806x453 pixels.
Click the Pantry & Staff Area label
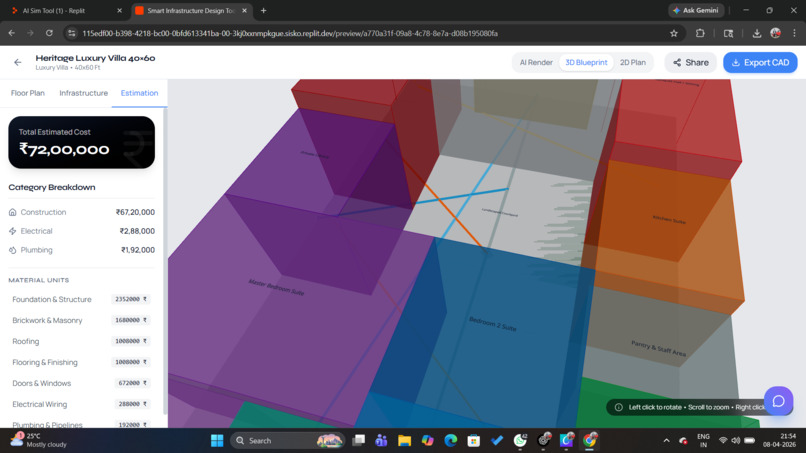(x=658, y=348)
